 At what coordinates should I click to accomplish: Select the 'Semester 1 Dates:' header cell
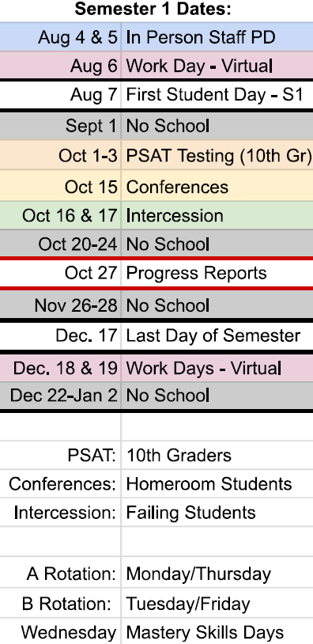tap(156, 9)
